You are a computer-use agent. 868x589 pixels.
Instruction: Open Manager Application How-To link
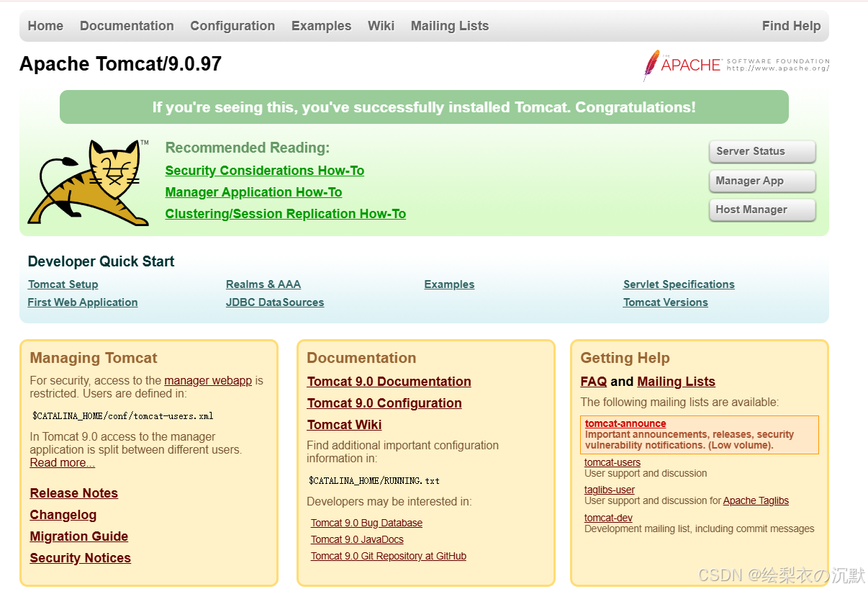coord(253,192)
